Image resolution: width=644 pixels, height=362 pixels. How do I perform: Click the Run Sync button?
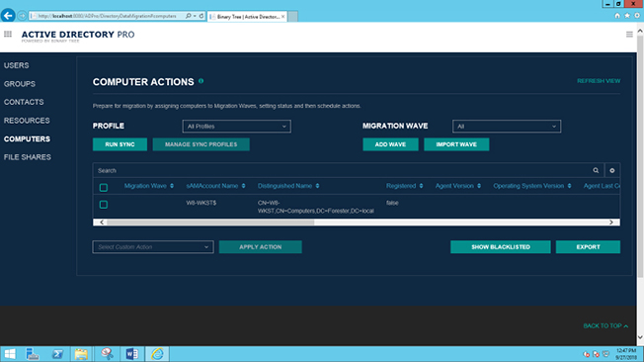pyautogui.click(x=120, y=144)
